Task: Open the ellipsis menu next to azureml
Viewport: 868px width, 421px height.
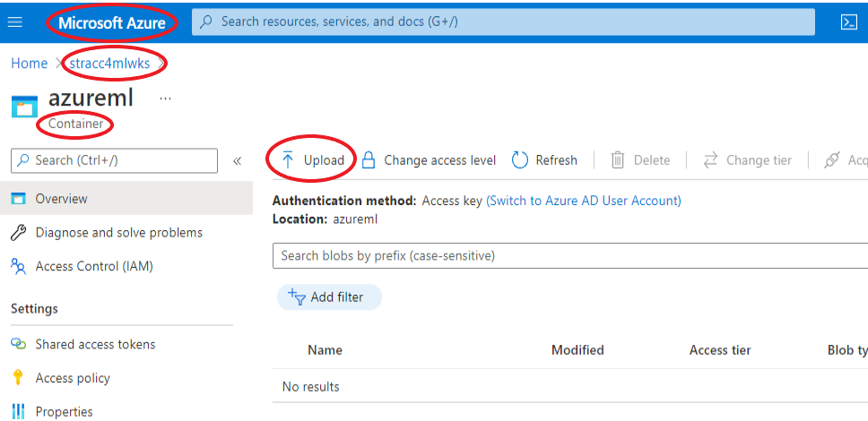Action: (x=165, y=98)
